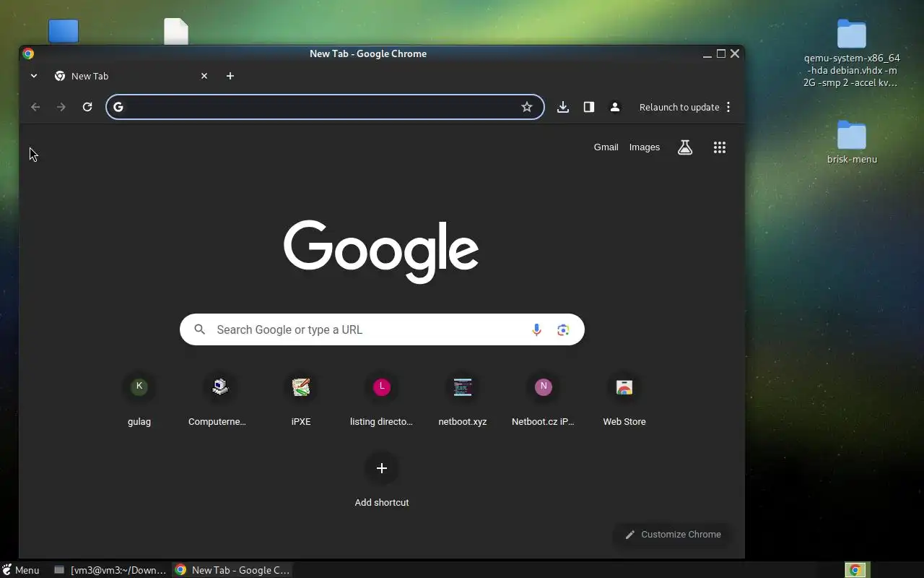Reload the current page
This screenshot has width=924, height=578.
pyautogui.click(x=87, y=107)
